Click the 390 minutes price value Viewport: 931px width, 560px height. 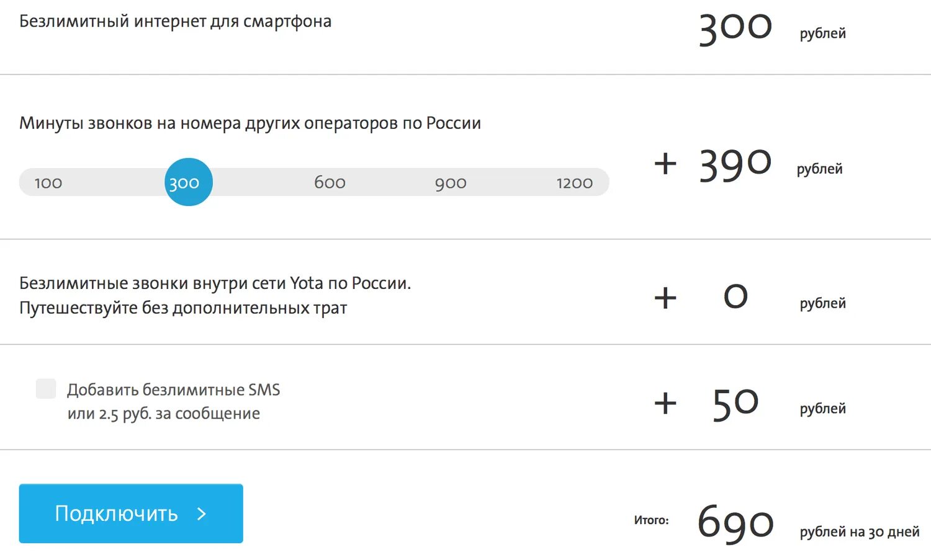tap(735, 165)
